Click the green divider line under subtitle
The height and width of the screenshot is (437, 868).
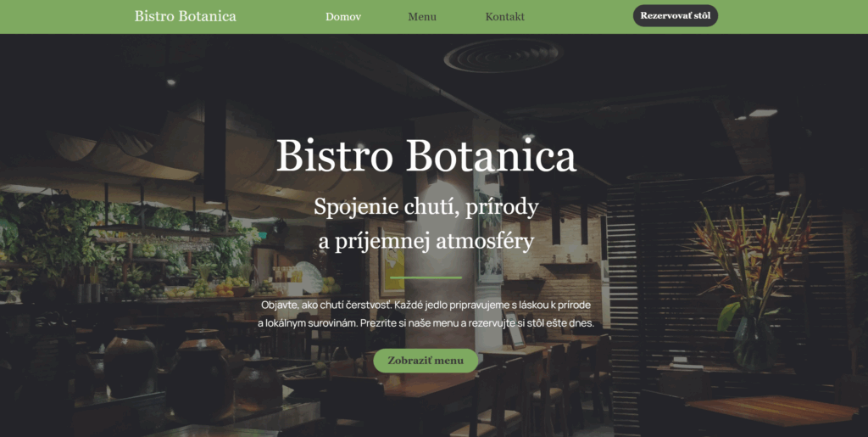click(426, 277)
